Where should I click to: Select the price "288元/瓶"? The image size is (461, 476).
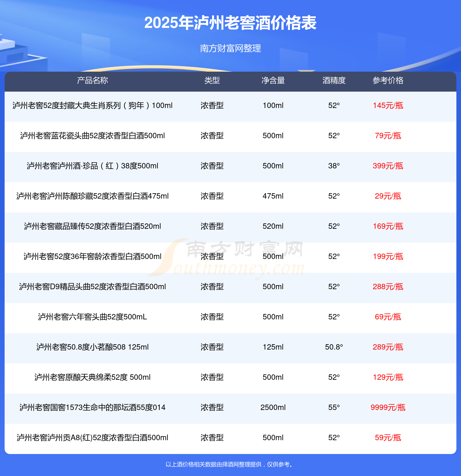tap(388, 287)
